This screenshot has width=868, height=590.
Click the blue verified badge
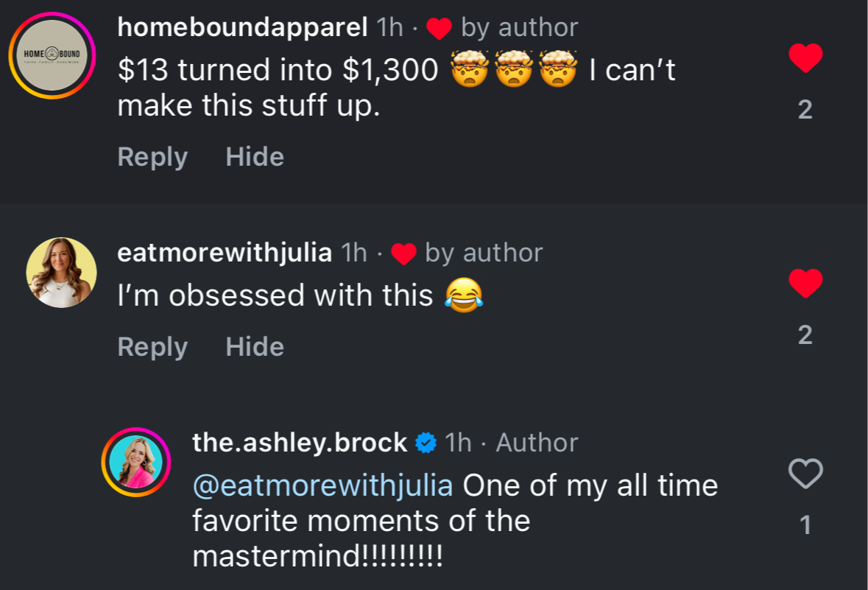(x=426, y=443)
